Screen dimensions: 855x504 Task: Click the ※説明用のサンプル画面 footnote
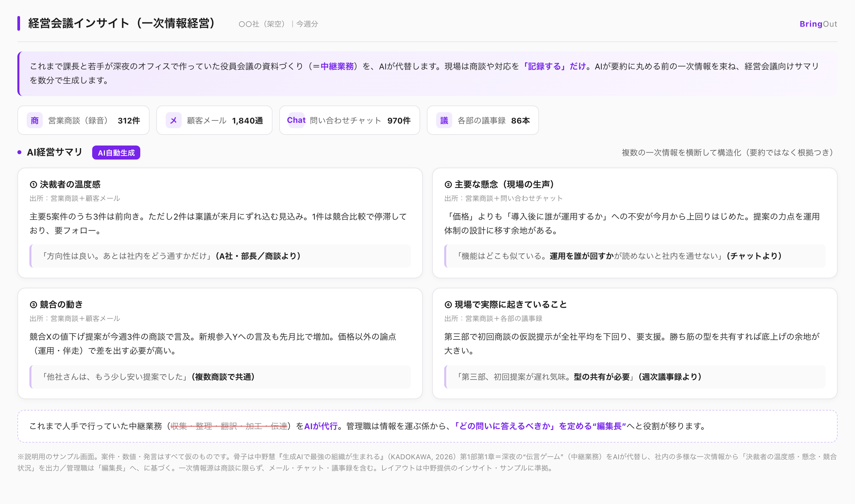tap(427, 462)
